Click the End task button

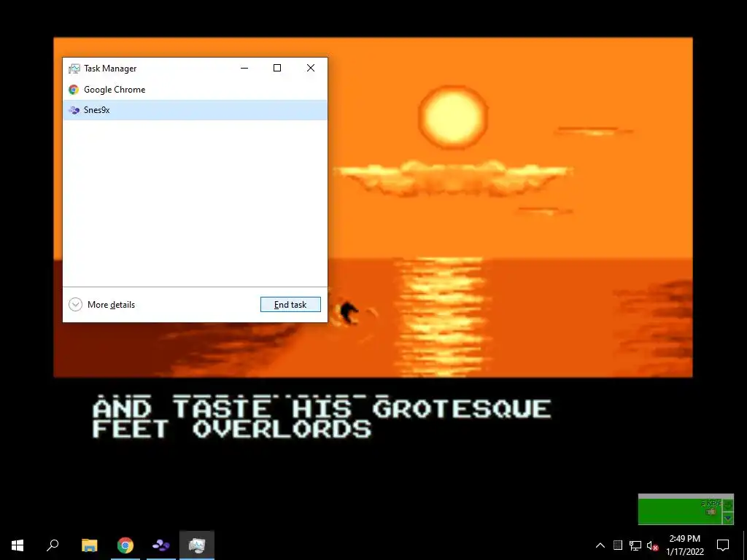click(x=290, y=305)
